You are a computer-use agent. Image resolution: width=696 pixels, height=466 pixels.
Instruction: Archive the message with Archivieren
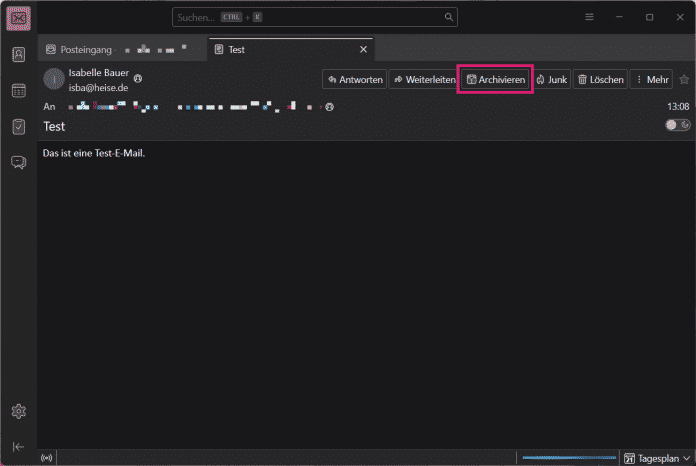tap(495, 80)
